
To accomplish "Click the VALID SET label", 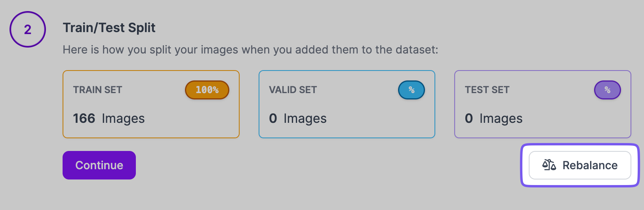I will point(293,90).
